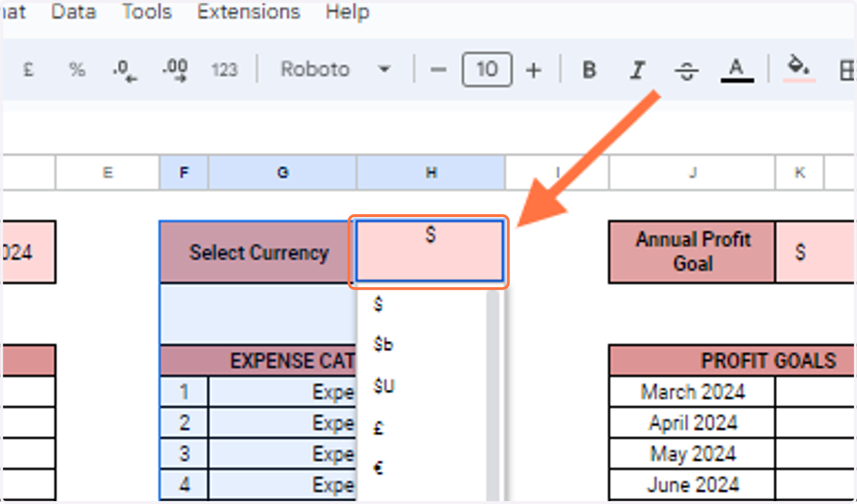Screen dimensions: 857x504
Task: Select column G header
Action: click(283, 173)
